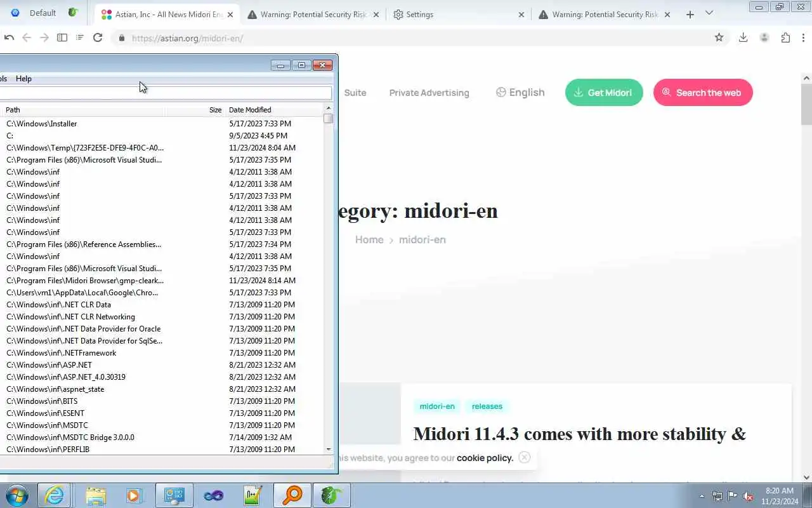The width and height of the screenshot is (812, 508).
Task: Show hidden tray icons arrow
Action: pyautogui.click(x=702, y=496)
